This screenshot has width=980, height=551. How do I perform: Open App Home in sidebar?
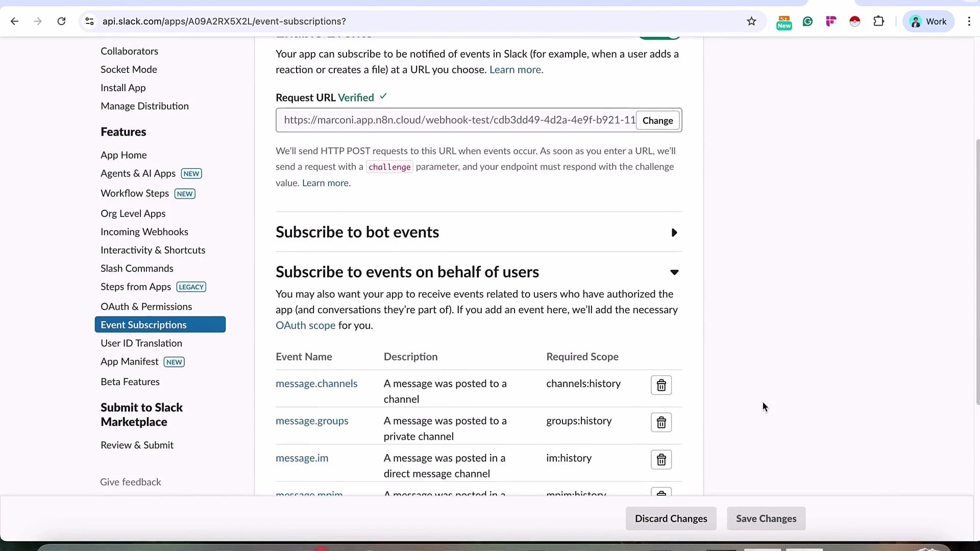pos(124,155)
